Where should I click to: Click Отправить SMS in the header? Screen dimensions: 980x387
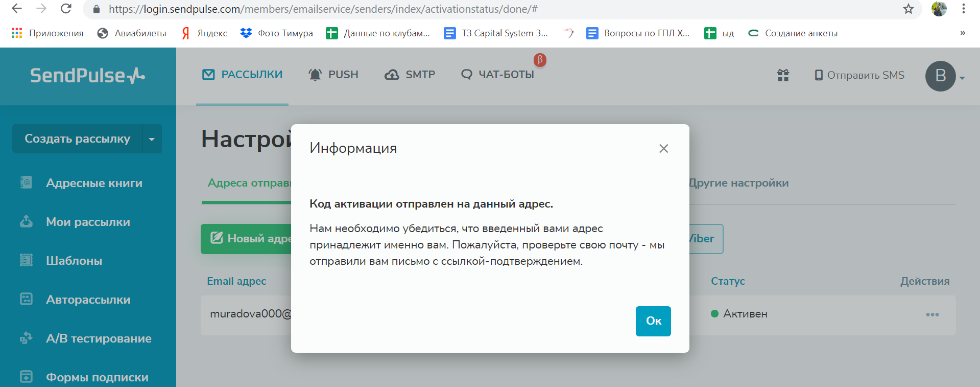tap(859, 75)
